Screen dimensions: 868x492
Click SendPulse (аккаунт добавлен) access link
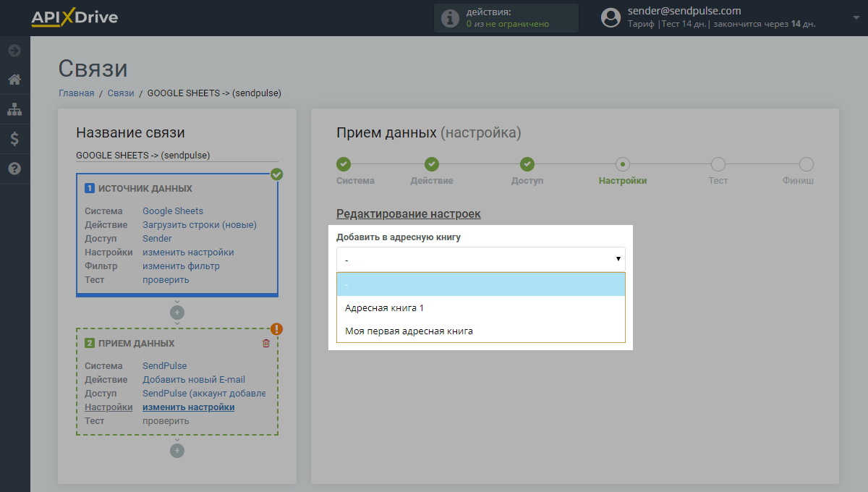pos(204,394)
